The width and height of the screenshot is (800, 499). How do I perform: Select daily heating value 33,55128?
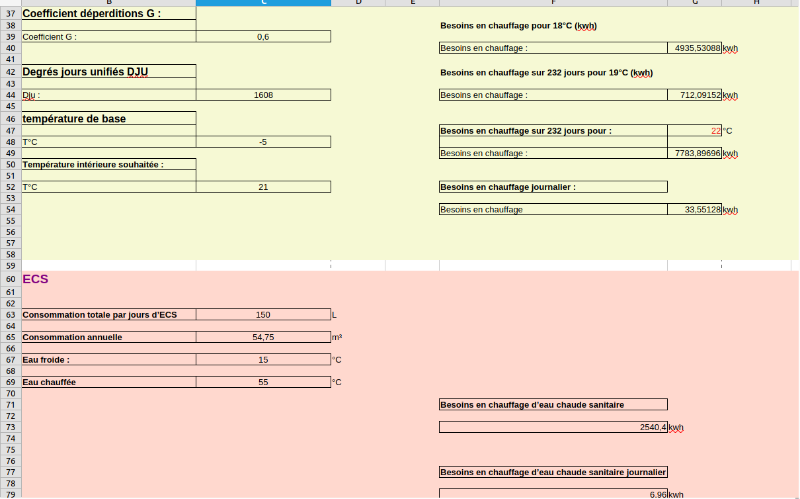[694, 209]
